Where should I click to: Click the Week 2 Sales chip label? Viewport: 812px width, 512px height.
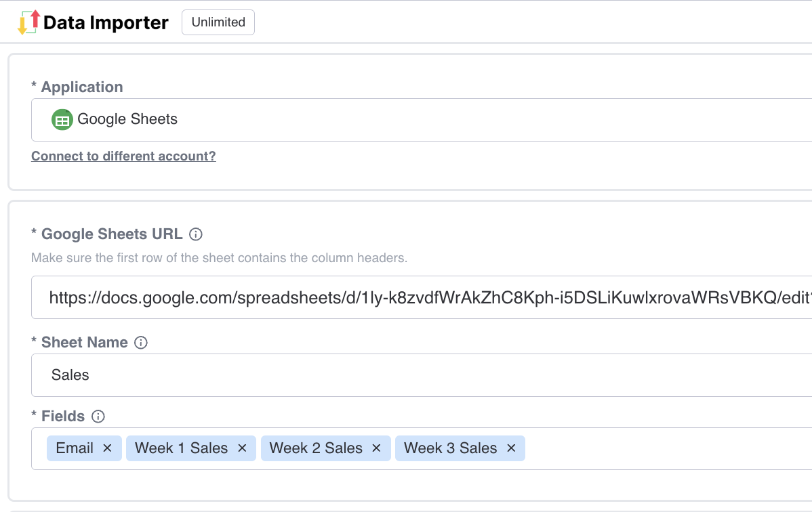click(316, 448)
